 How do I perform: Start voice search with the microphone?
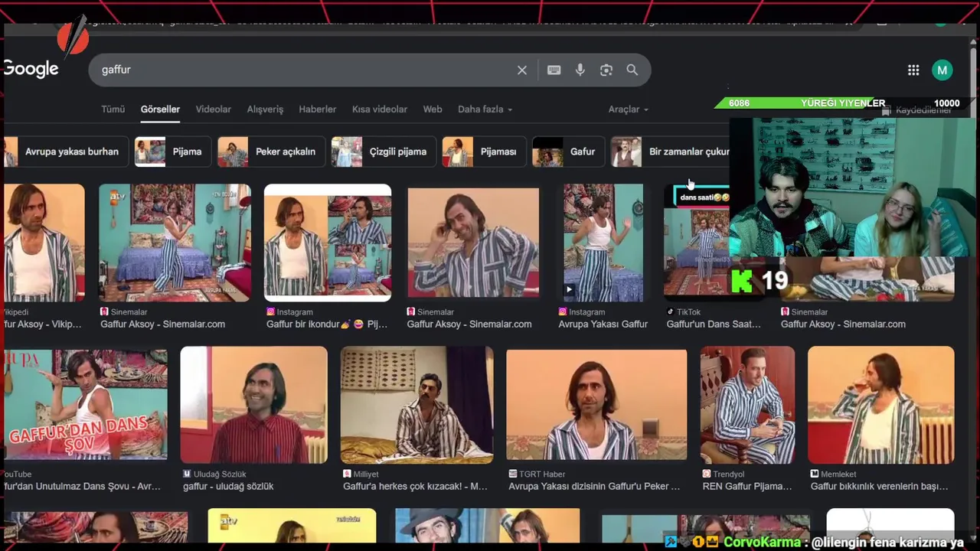coord(580,70)
